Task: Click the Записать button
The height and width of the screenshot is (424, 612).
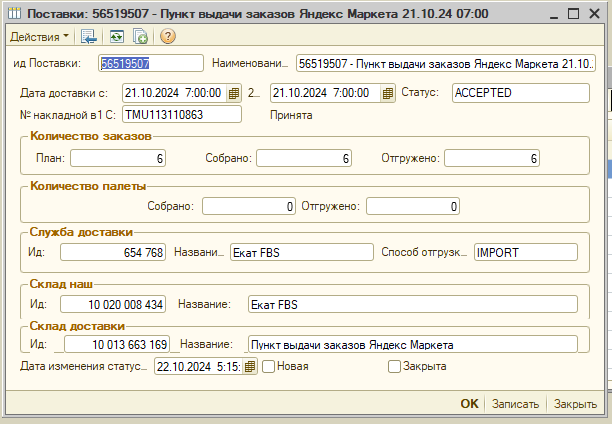Action: 515,404
